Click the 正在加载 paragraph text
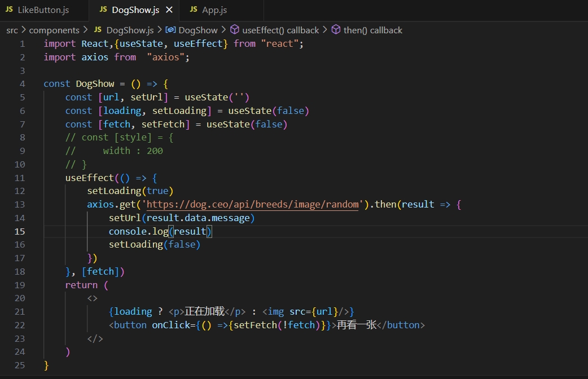This screenshot has height=379, width=588. tap(204, 311)
